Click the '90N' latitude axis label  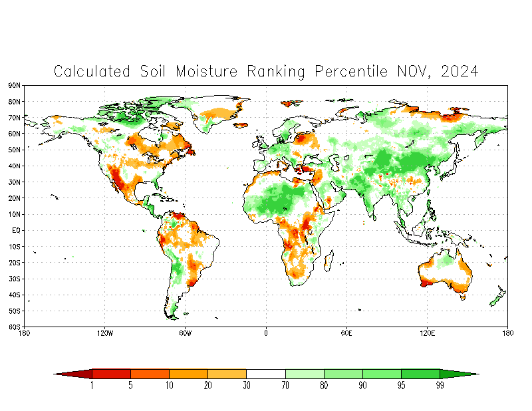point(15,86)
